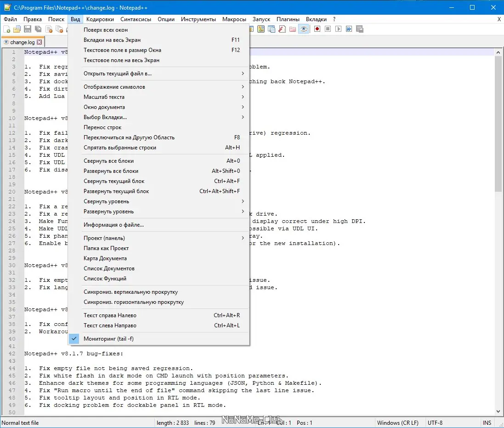Expand the Открыть текущий файл в... submenu
Image resolution: width=504 pixels, height=428 pixels.
pos(159,74)
